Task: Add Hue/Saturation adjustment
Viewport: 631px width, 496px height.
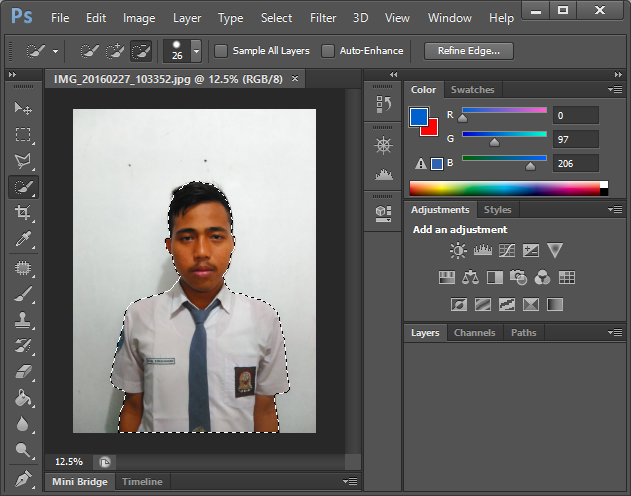Action: click(x=447, y=278)
